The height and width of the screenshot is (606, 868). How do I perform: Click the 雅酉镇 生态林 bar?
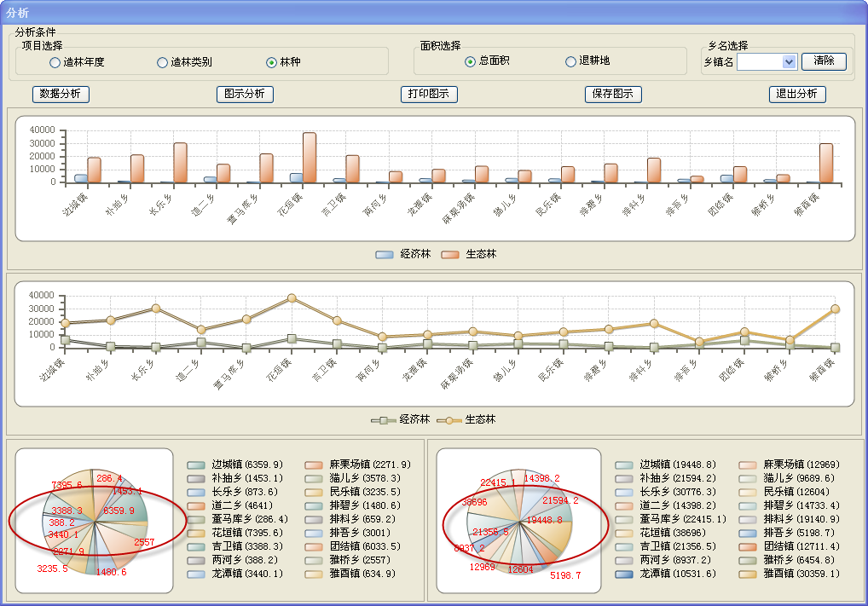click(x=826, y=163)
